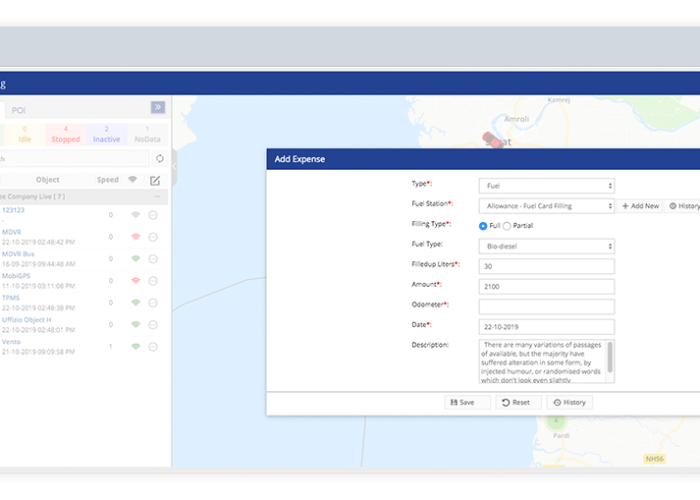This screenshot has height=500, width=700.
Task: Collapse the side panel with double-arrow icon
Action: [157, 108]
